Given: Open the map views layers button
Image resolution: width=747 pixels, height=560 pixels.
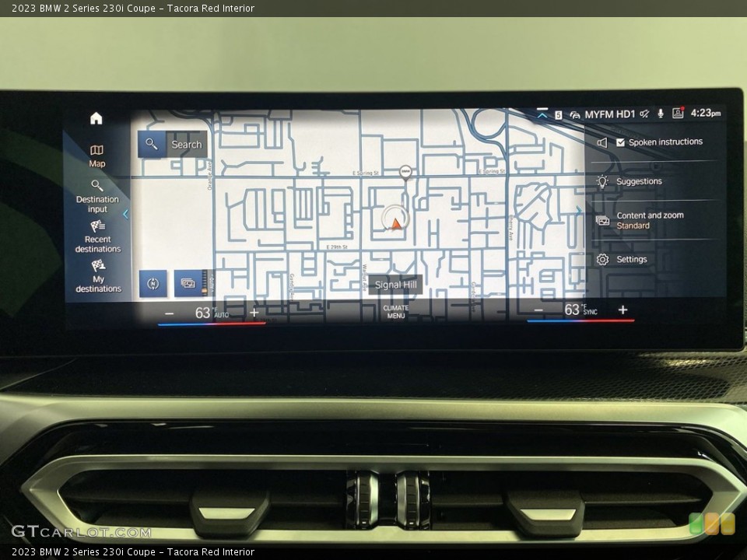Looking at the screenshot, I should point(188,284).
